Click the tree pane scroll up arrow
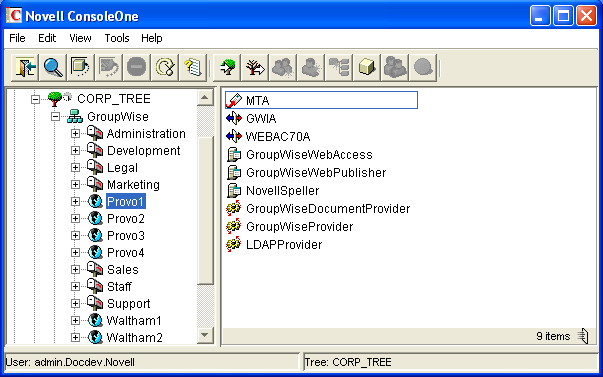Image resolution: width=603 pixels, height=377 pixels. [205, 97]
